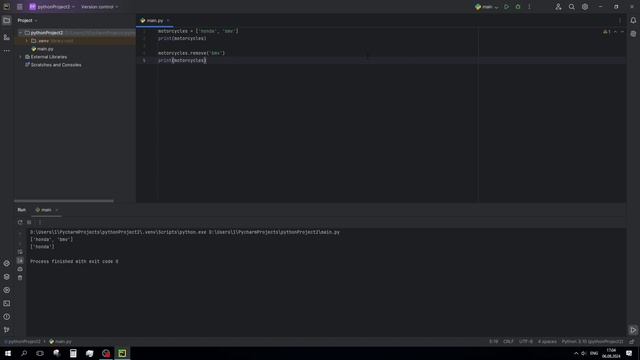
Task: Expand the .venv folder arrow
Action: [x=27, y=41]
